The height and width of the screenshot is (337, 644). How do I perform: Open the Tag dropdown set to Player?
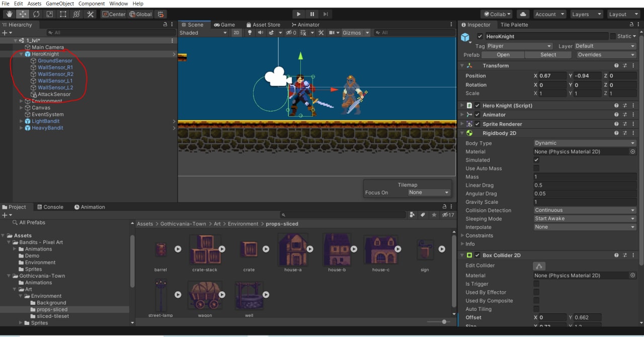pos(519,46)
